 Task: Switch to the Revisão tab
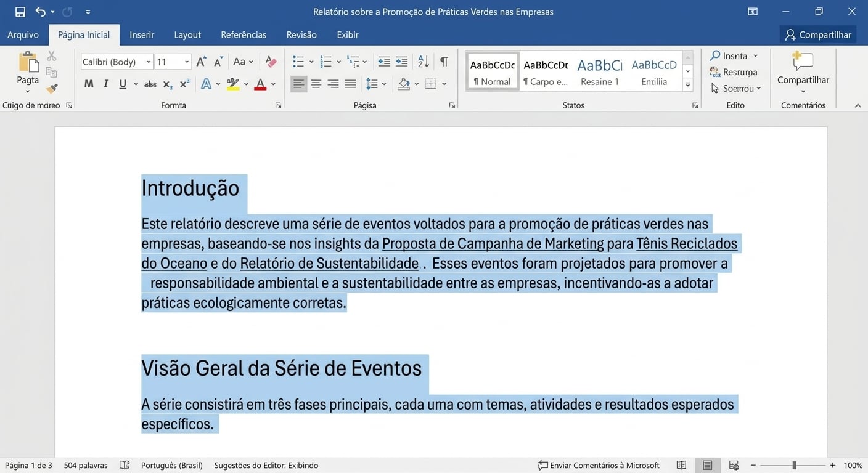(301, 34)
